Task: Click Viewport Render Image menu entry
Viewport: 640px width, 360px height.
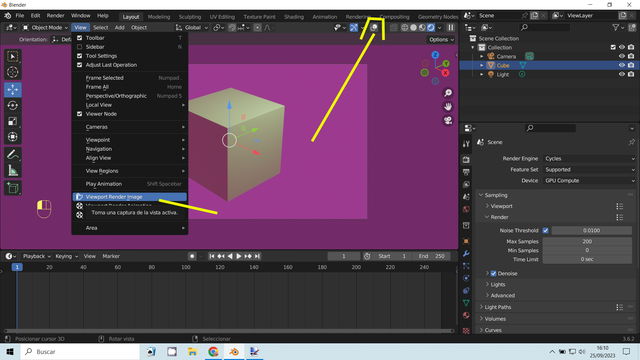Action: point(130,197)
